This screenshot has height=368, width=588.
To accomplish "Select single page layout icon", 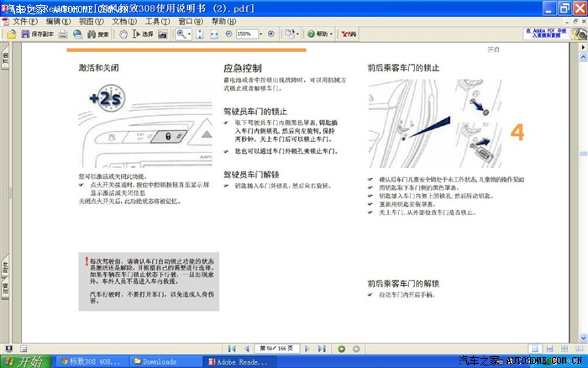I will pos(535,349).
